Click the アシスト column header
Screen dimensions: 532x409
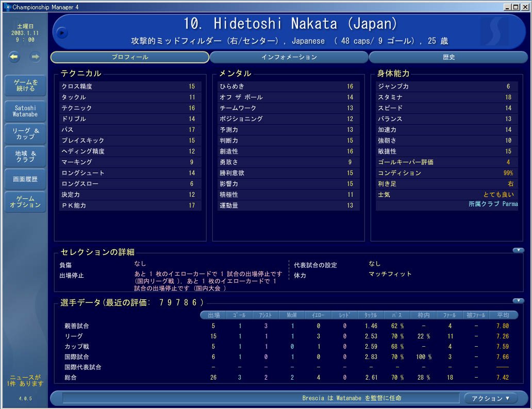(x=265, y=315)
